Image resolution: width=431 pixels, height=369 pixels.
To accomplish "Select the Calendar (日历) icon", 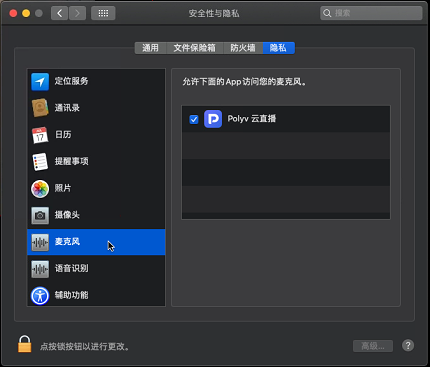I will point(40,135).
